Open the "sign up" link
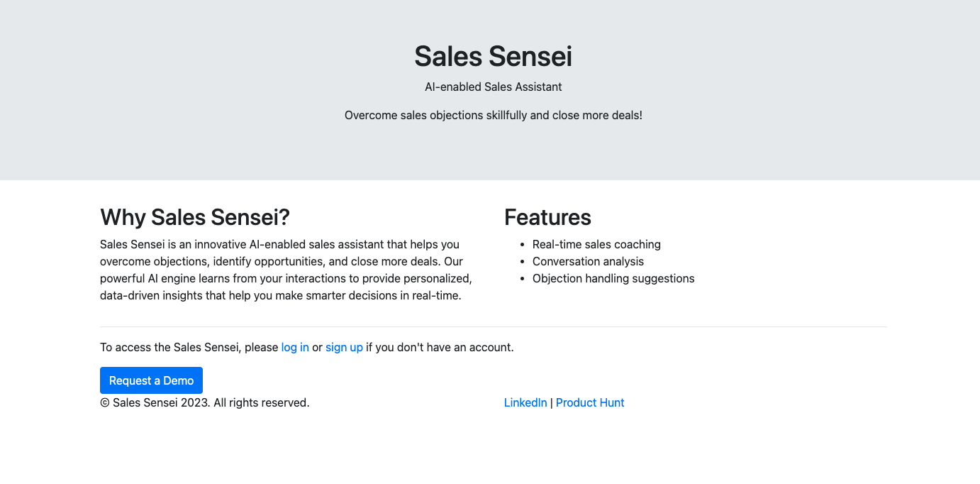This screenshot has height=484, width=980. point(344,348)
